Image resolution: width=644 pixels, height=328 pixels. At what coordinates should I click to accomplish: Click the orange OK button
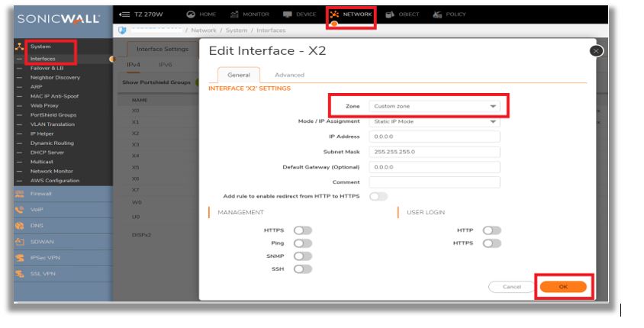(563, 287)
